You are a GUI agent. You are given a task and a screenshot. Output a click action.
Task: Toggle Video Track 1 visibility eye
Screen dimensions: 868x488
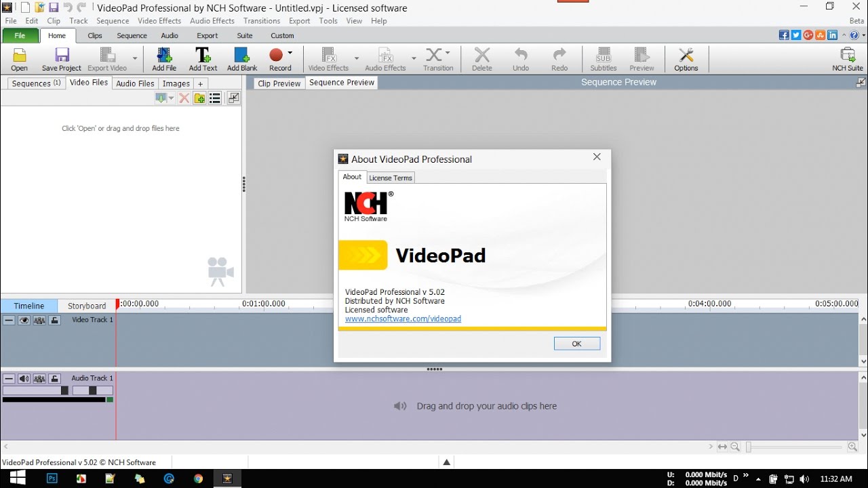pos(24,320)
